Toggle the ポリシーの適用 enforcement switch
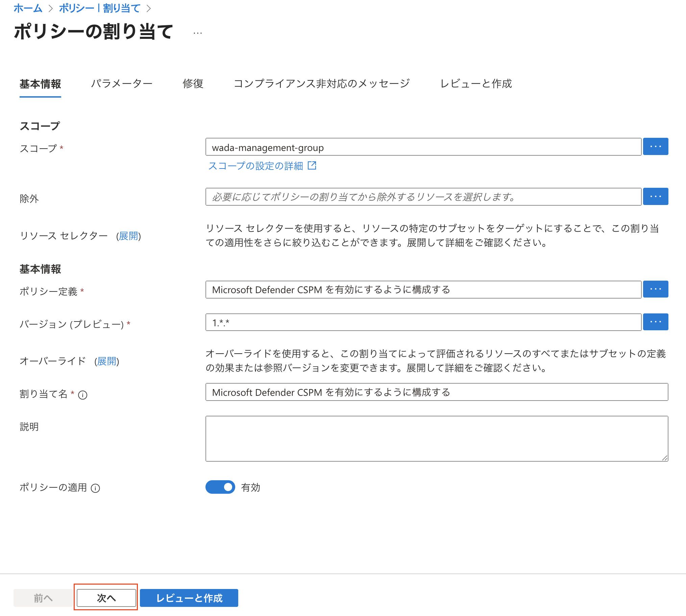 click(x=220, y=487)
